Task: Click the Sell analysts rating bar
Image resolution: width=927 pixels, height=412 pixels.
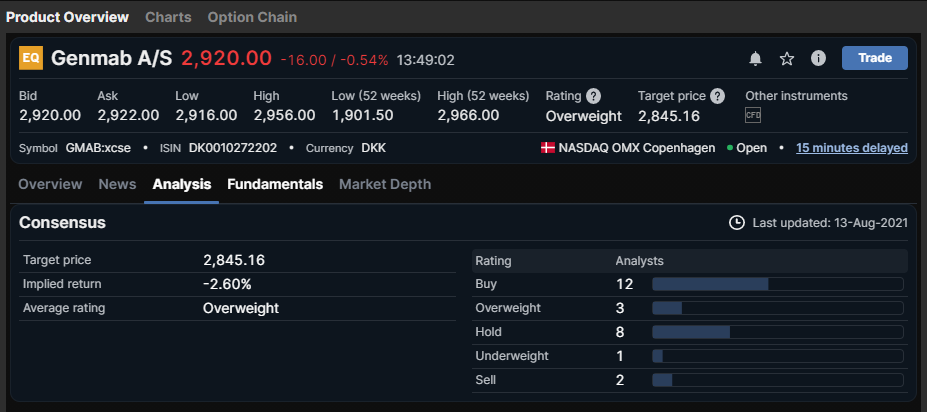Action: pos(777,380)
